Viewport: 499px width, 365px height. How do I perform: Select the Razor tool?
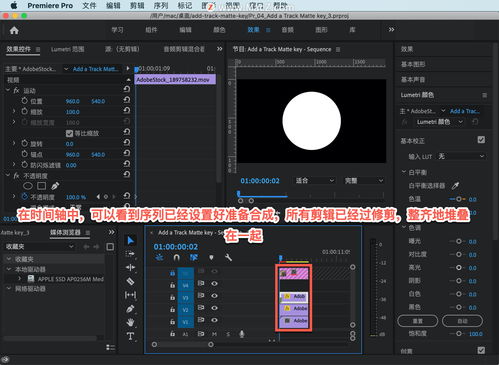(130, 281)
